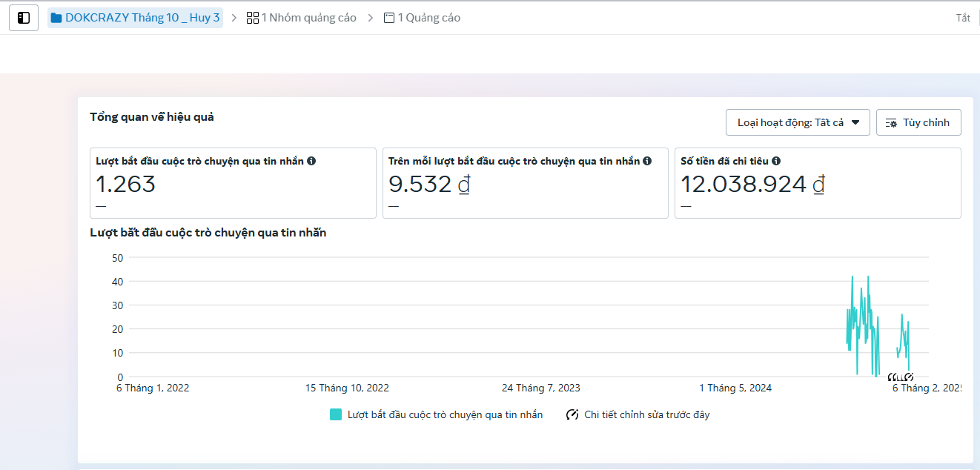Select the 9.532 ₫ cost per conversation card
The image size is (980, 470).
(x=525, y=183)
